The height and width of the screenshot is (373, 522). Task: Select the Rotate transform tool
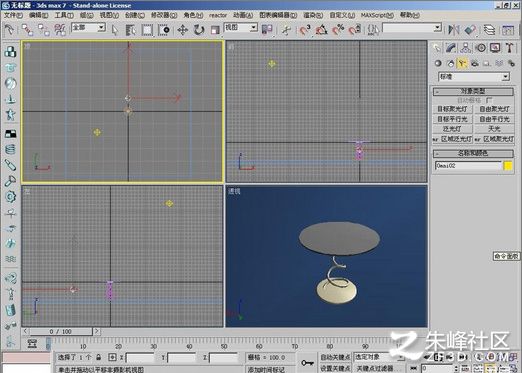pyautogui.click(x=199, y=30)
